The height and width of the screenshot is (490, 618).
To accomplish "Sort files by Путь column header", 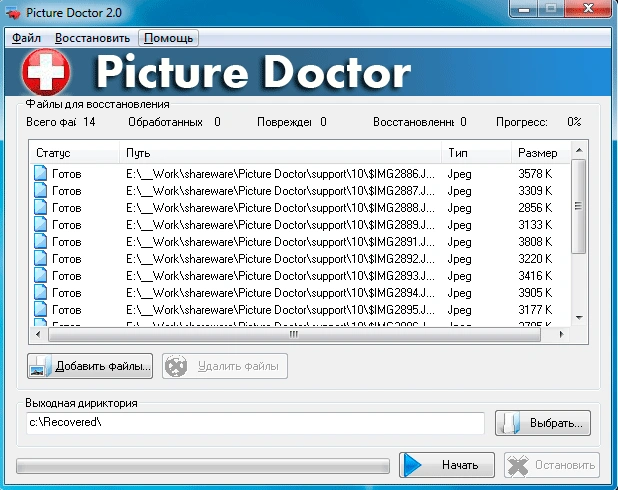I will tap(280, 153).
